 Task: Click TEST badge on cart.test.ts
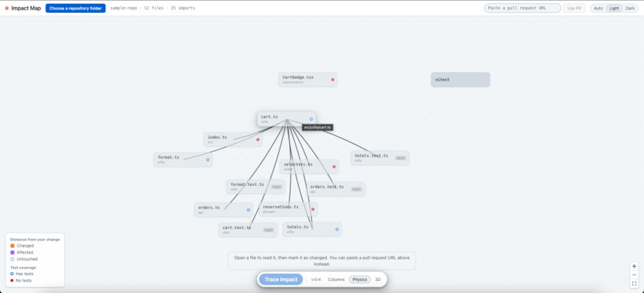coord(268,230)
